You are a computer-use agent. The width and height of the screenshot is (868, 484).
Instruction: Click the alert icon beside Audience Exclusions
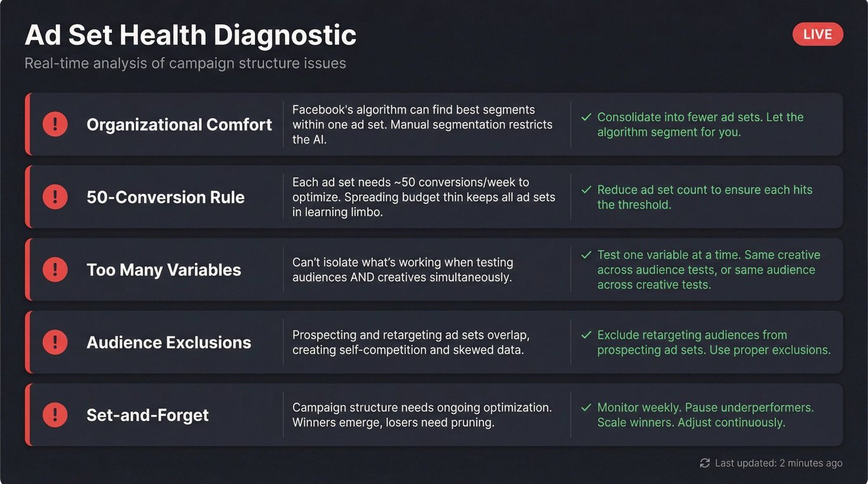[x=55, y=342]
